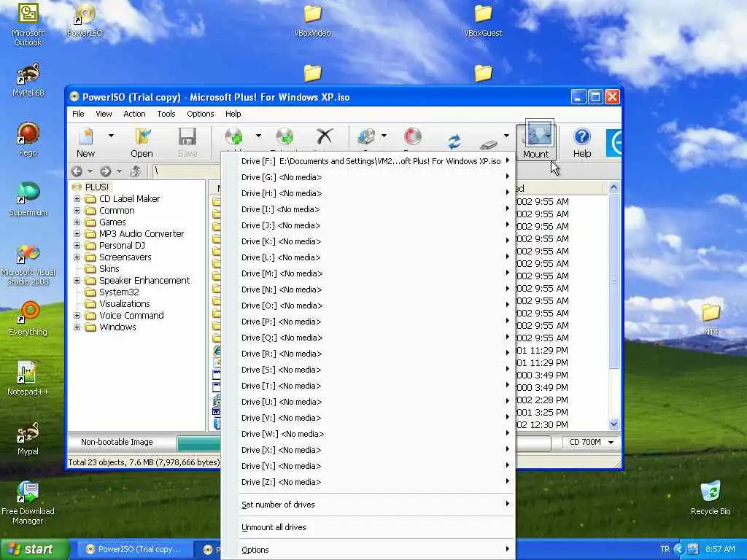This screenshot has width=747, height=560.
Task: Expand the CD Label Maker folder
Action: (x=77, y=198)
